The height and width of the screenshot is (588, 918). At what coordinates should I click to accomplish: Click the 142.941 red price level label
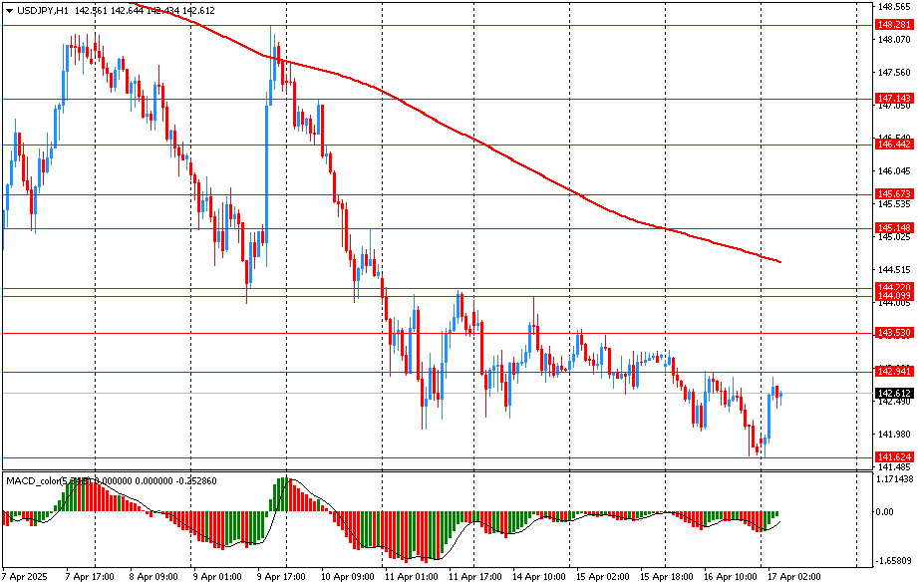893,372
